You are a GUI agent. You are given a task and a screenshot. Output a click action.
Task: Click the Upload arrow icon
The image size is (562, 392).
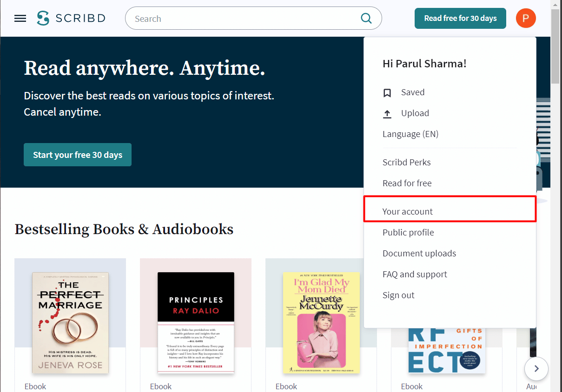pyautogui.click(x=387, y=113)
